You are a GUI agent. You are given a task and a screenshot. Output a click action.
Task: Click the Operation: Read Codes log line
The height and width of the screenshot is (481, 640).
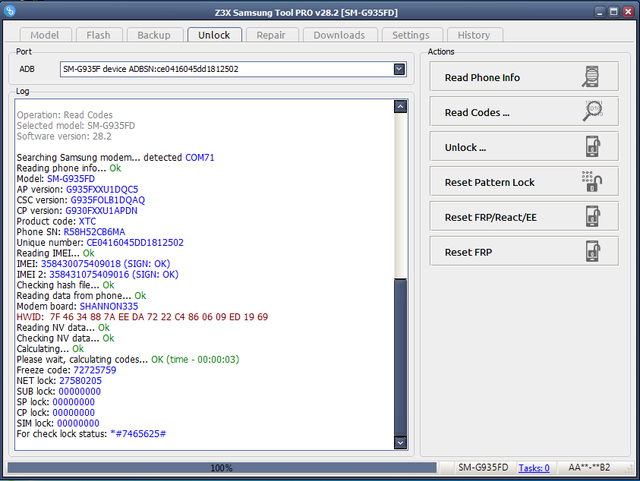[x=64, y=115]
